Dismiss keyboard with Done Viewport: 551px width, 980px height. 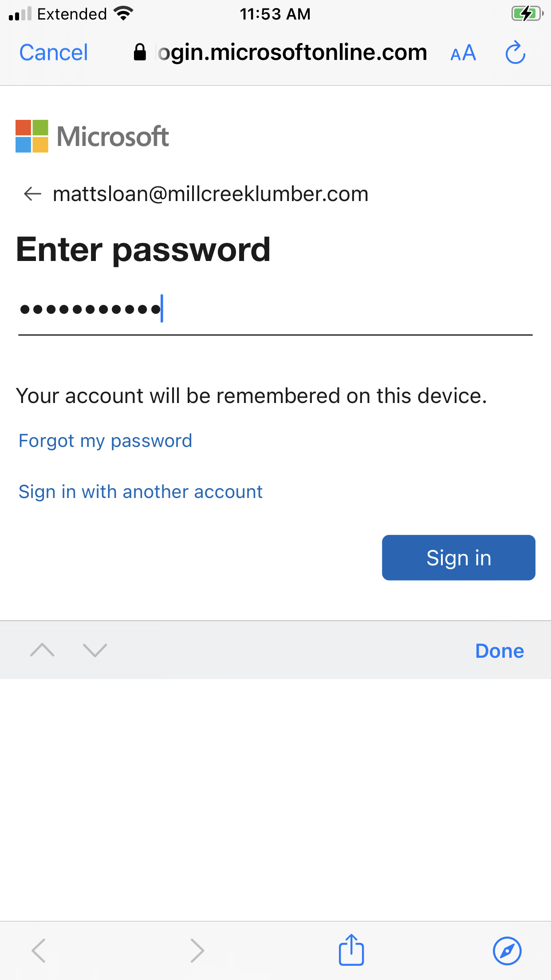[x=499, y=651]
